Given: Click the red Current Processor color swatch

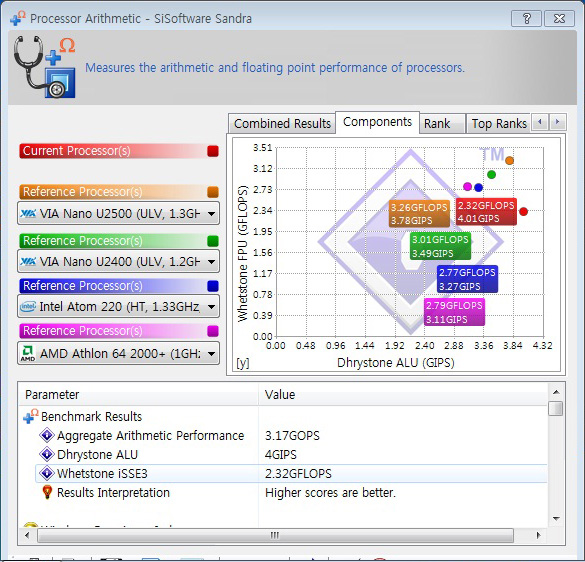Looking at the screenshot, I should [213, 151].
